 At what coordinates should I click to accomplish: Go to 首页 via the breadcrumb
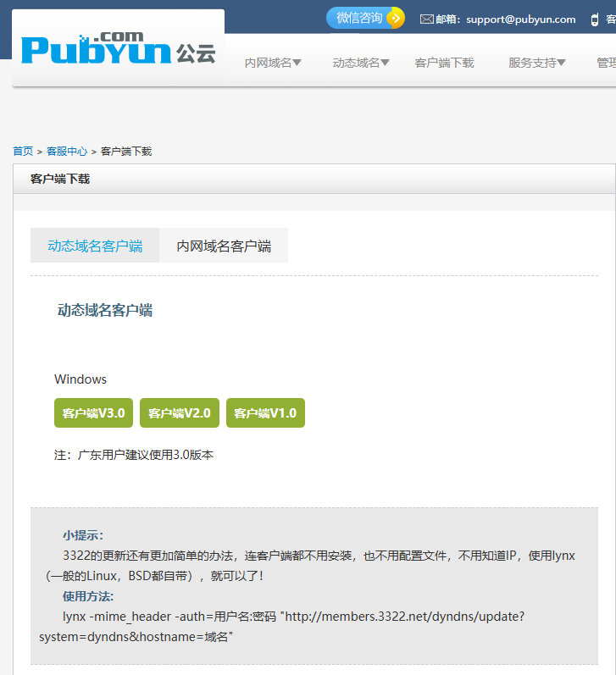point(23,151)
